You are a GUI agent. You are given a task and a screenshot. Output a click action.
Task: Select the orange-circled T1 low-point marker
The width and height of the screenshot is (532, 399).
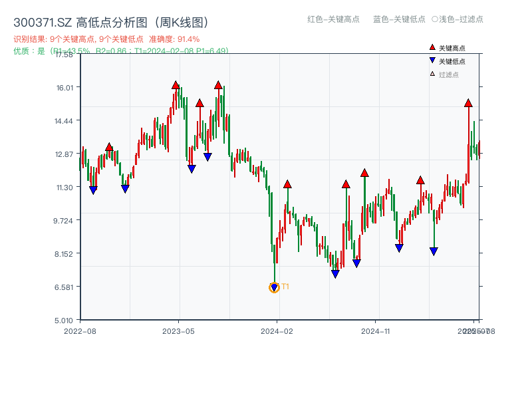tap(274, 288)
